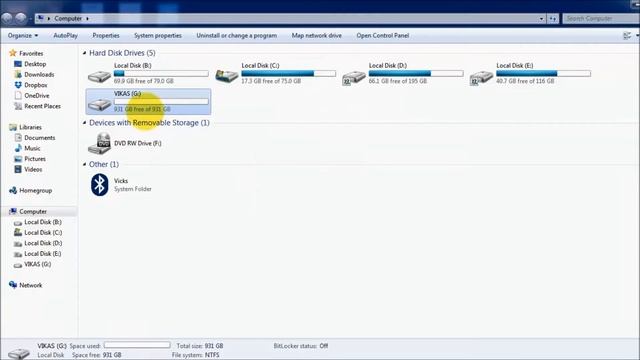
Task: Click the Videos library icon
Action: coord(18,169)
